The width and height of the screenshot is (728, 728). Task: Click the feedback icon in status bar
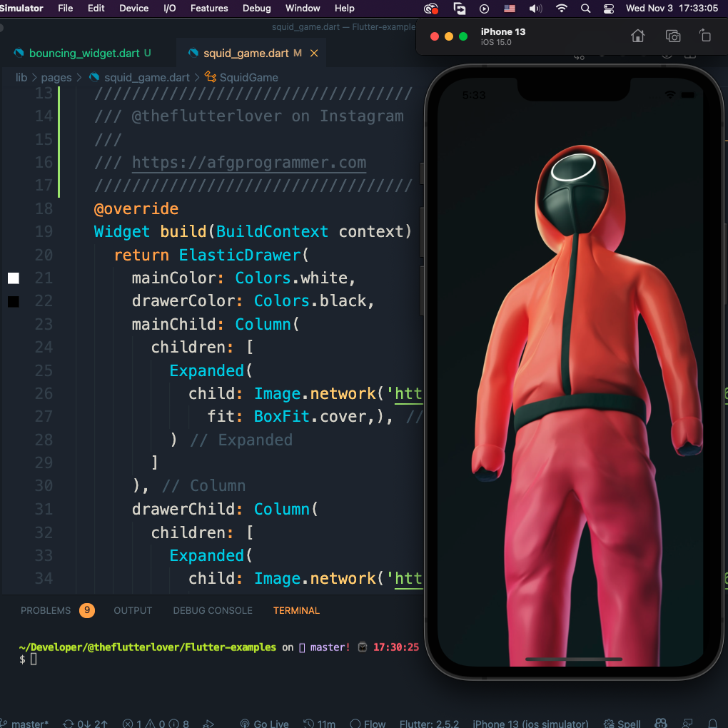[687, 723]
